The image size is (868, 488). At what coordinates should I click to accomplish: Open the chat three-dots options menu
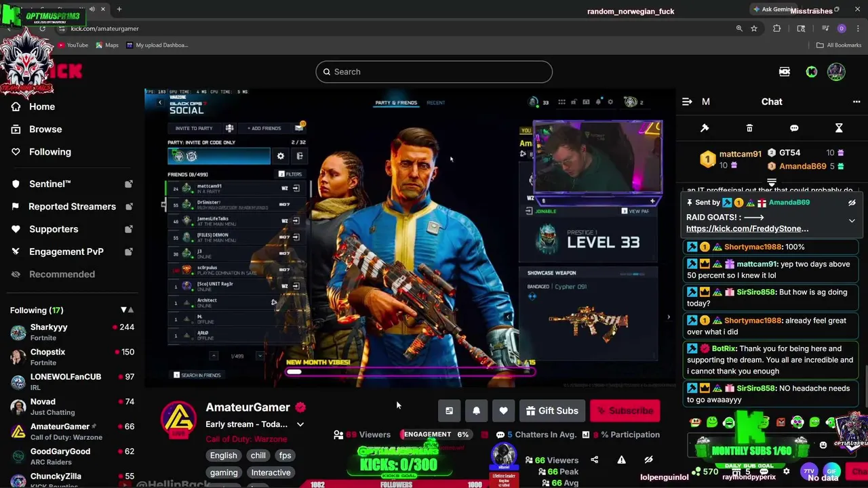856,102
